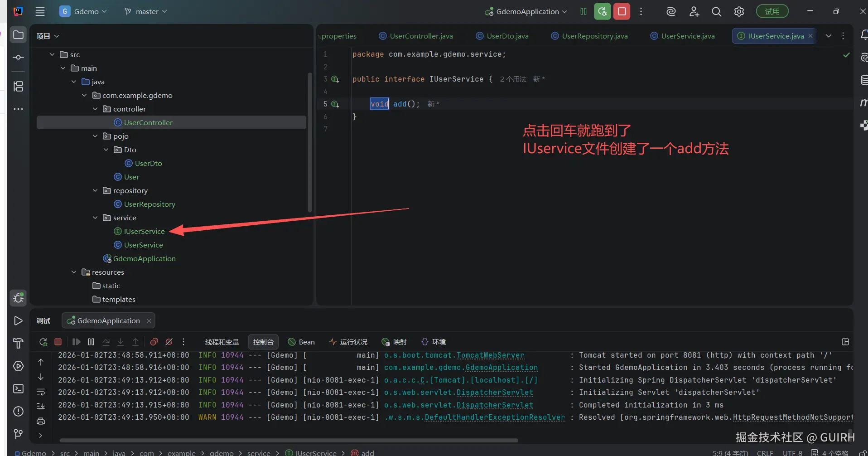Switch to UserService.java tab
The width and height of the screenshot is (868, 456).
point(682,36)
